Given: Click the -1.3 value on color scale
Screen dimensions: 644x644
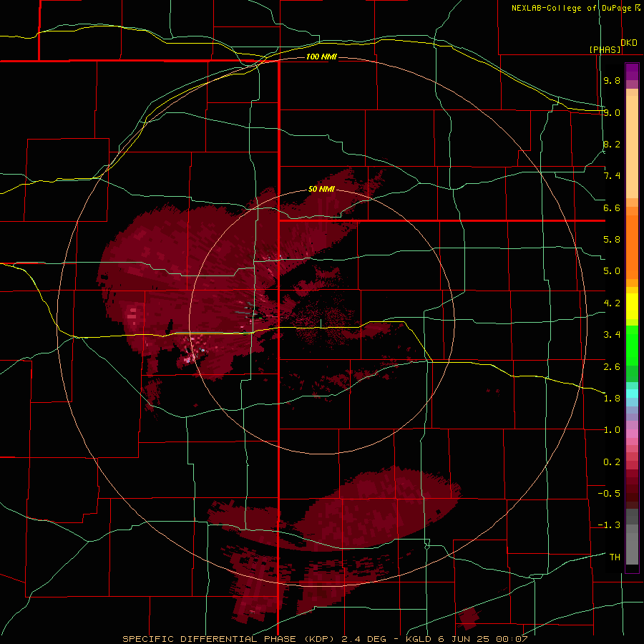Looking at the screenshot, I should (x=609, y=525).
